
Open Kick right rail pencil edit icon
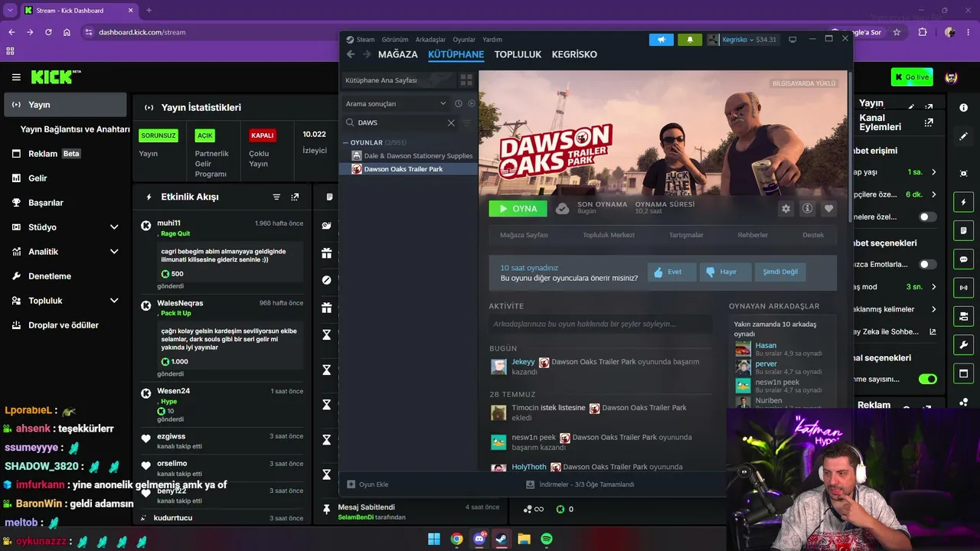pos(963,136)
